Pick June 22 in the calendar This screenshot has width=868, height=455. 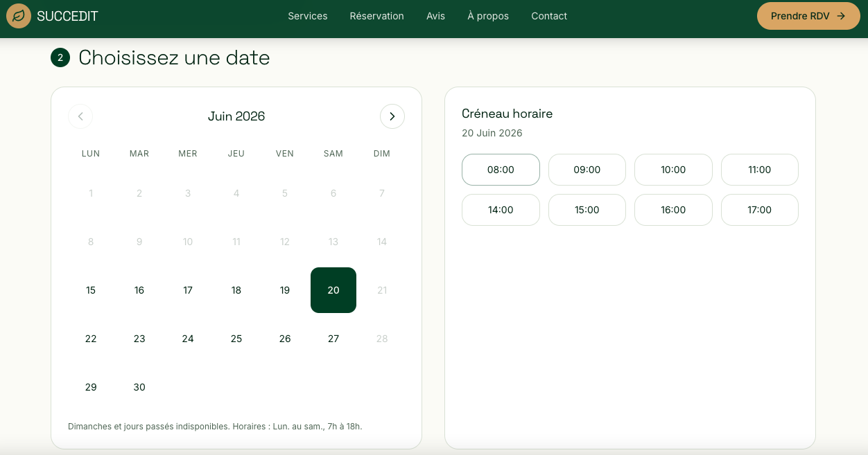(x=91, y=339)
